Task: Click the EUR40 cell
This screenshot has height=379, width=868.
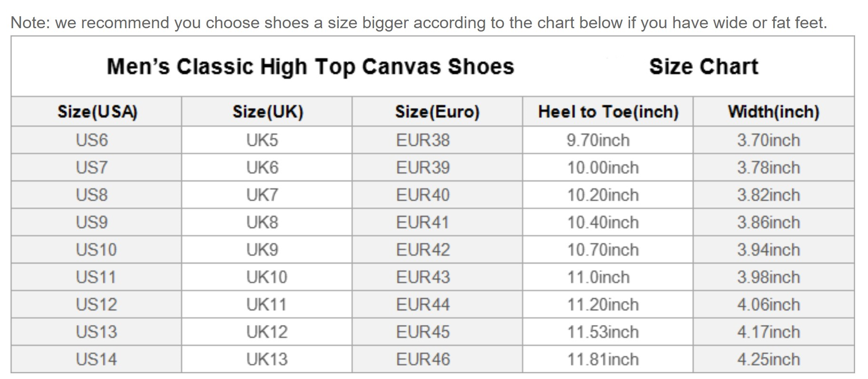Action: [x=423, y=195]
